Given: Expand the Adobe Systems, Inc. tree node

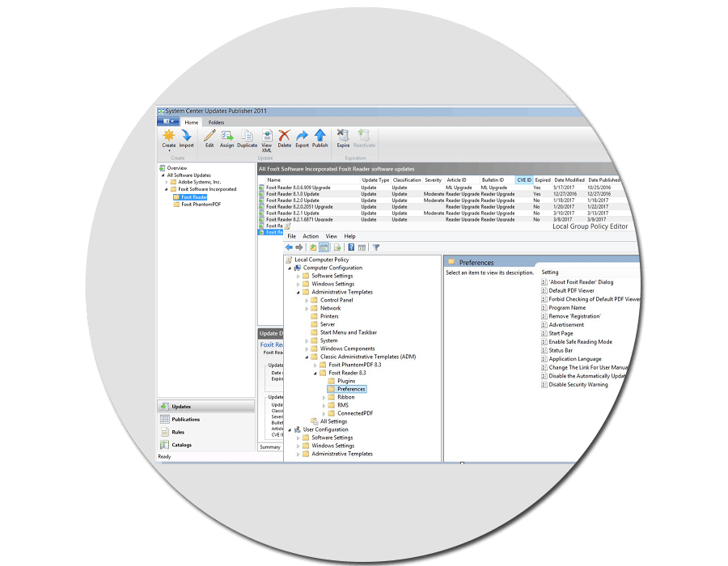Looking at the screenshot, I should click(x=167, y=182).
